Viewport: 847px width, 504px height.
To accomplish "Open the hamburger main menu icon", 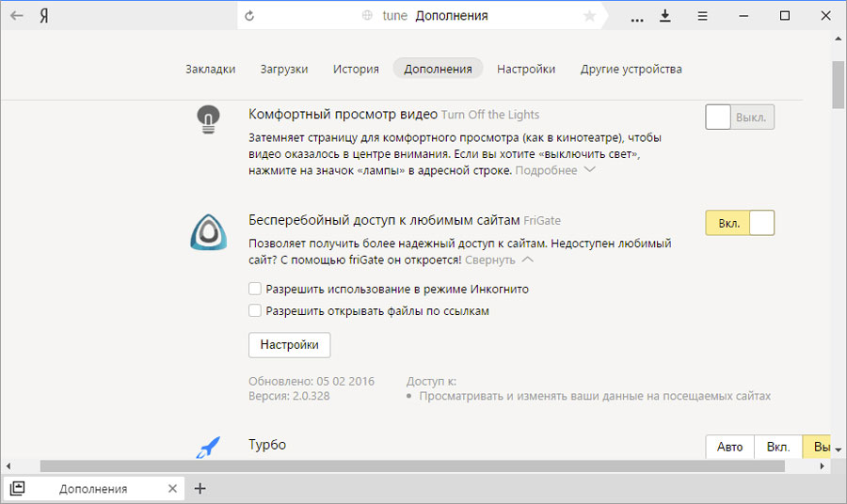I will pos(702,16).
